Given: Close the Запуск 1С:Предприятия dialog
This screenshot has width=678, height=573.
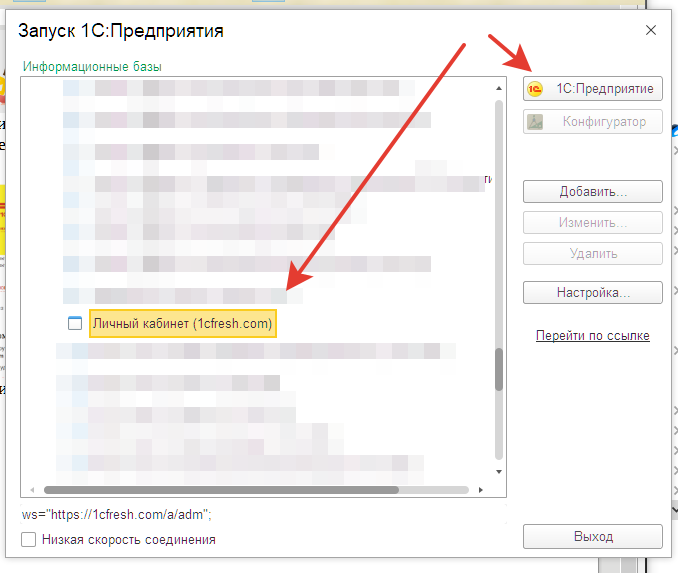Looking at the screenshot, I should (651, 30).
